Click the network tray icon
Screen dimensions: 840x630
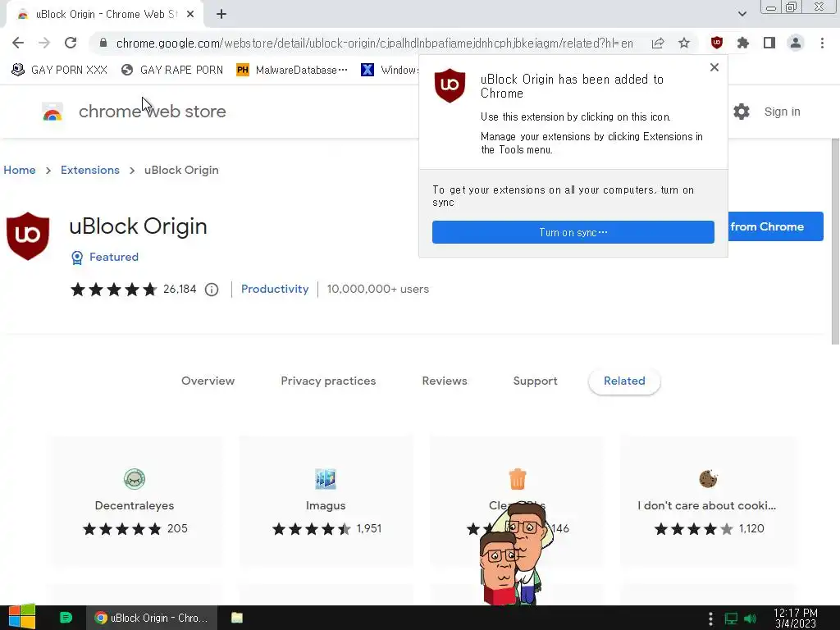(731, 619)
